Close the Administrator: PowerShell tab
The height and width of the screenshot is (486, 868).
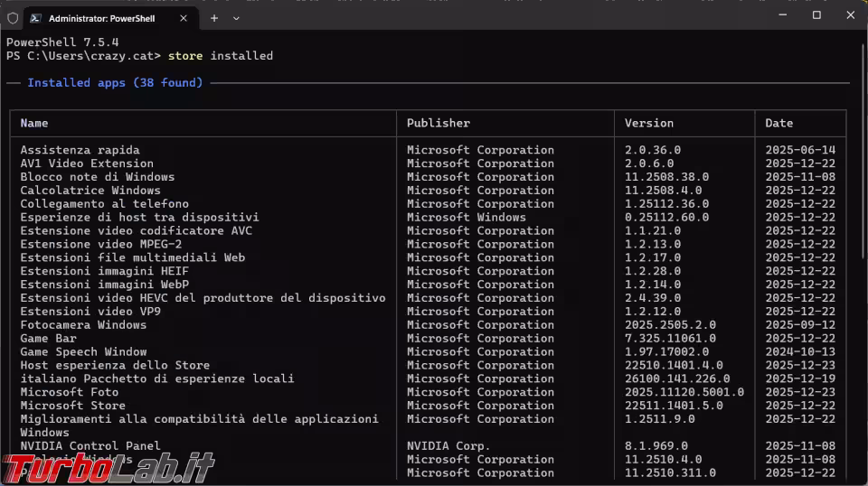[x=185, y=18]
